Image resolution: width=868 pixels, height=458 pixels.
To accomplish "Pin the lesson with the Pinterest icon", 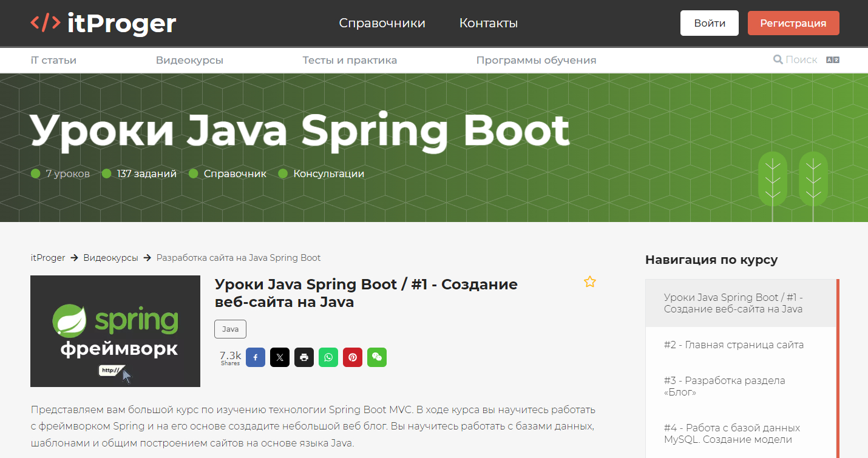I will point(353,357).
